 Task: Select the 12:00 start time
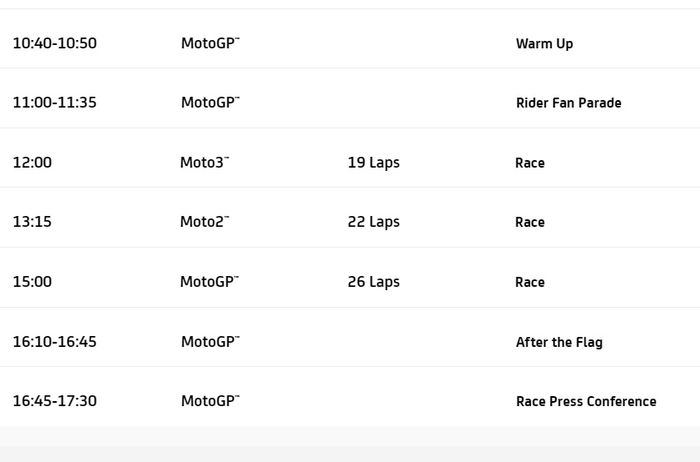tap(32, 162)
